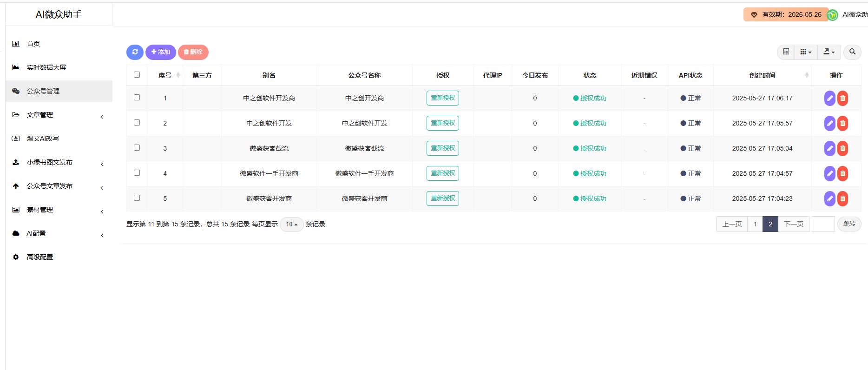The height and width of the screenshot is (370, 868).
Task: Click the 有效期：2026-05-26 badge
Action: [787, 14]
